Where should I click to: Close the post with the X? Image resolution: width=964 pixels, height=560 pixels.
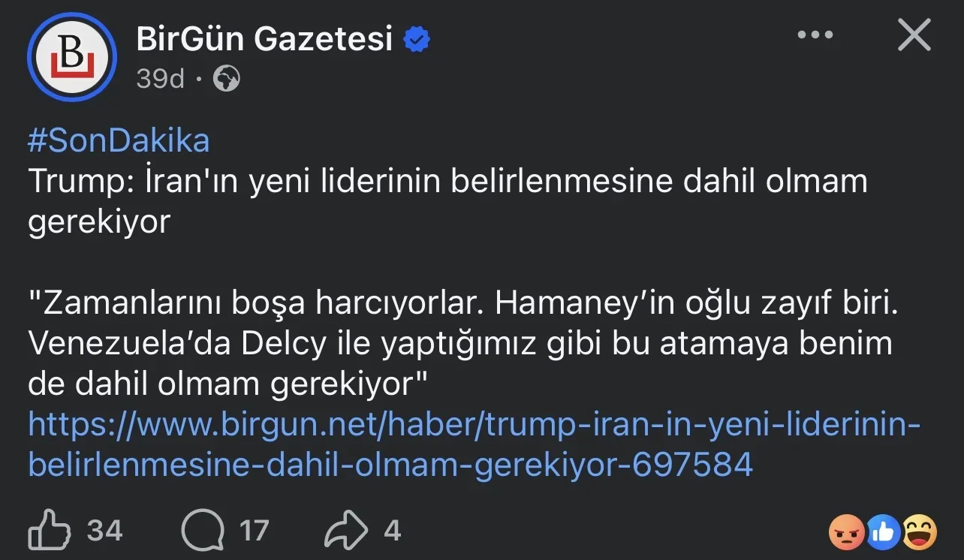[x=914, y=35]
